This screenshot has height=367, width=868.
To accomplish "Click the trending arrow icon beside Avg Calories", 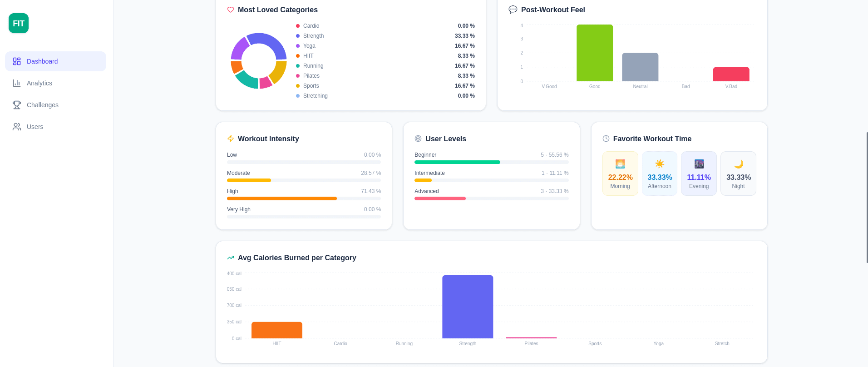I will 231,258.
